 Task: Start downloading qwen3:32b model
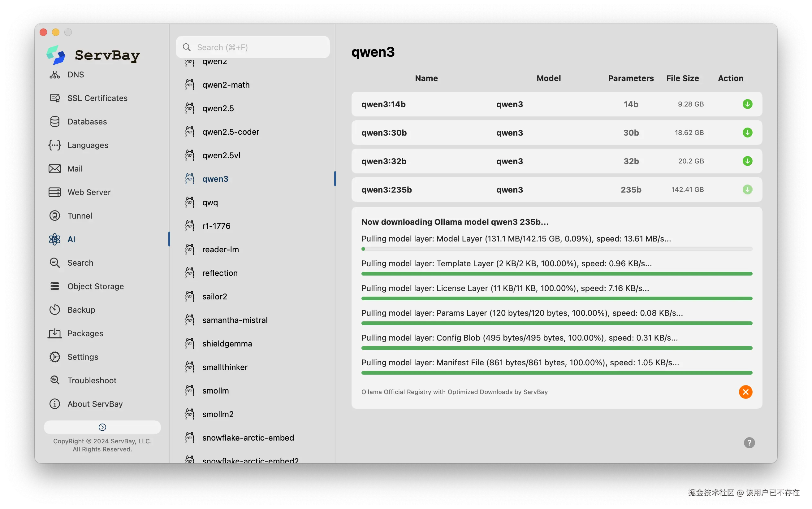[747, 161]
